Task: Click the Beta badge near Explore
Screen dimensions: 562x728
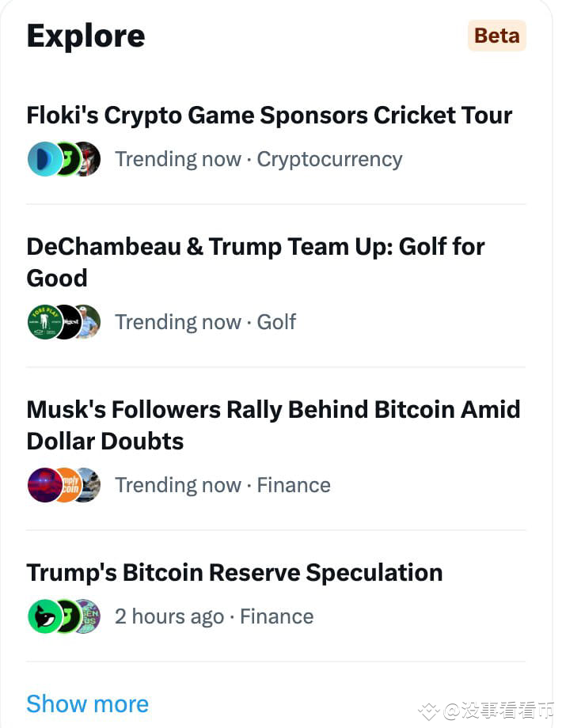Action: click(x=496, y=35)
